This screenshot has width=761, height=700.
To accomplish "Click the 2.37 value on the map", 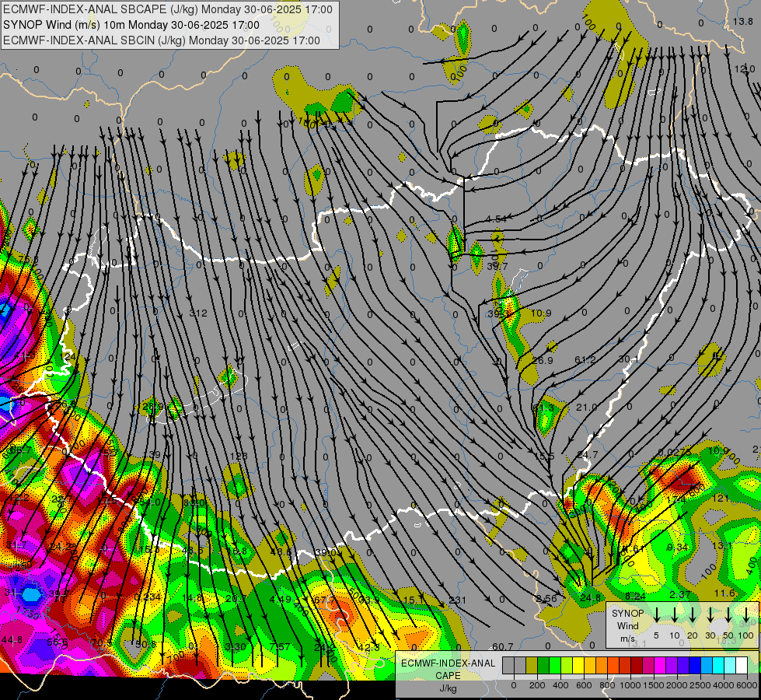I will coord(680,594).
